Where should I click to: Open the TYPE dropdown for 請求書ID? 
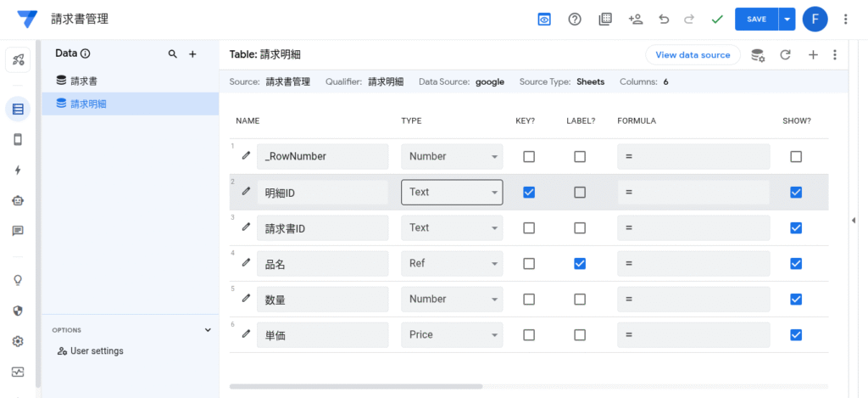(x=452, y=228)
